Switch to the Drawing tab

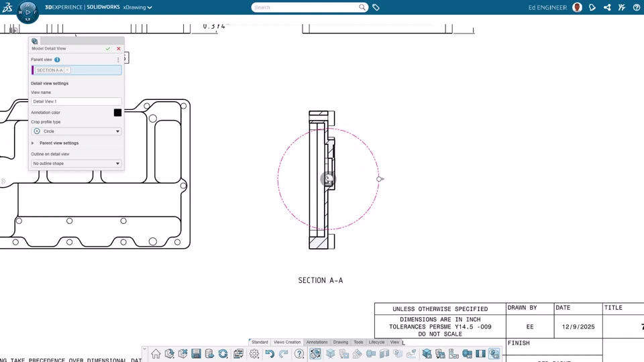pyautogui.click(x=341, y=342)
